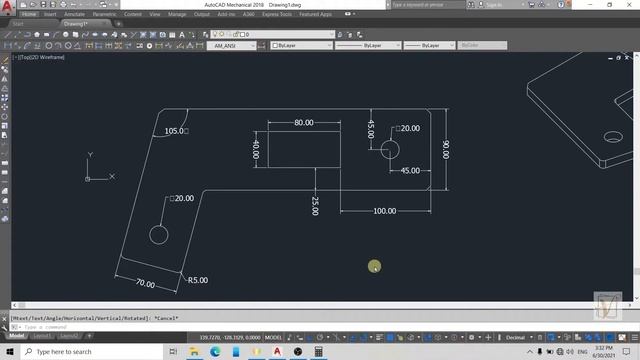Open the Express Tools ribbon tab
Viewport: 640px width, 360px height.
(x=277, y=14)
